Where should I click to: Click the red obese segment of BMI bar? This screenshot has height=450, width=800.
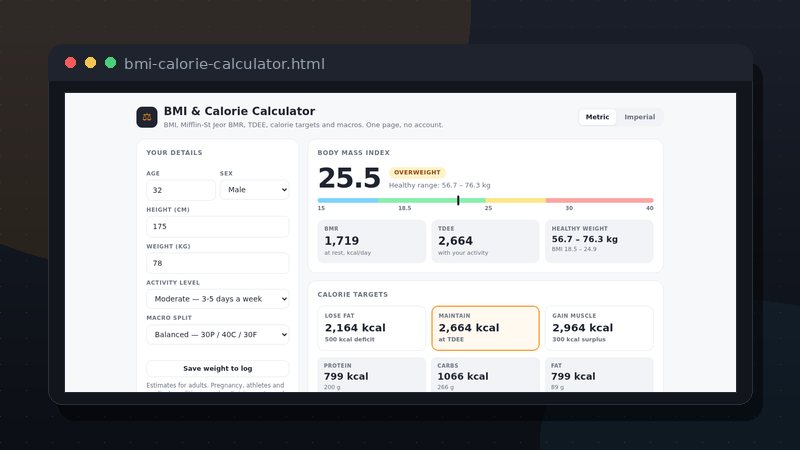pyautogui.click(x=599, y=201)
